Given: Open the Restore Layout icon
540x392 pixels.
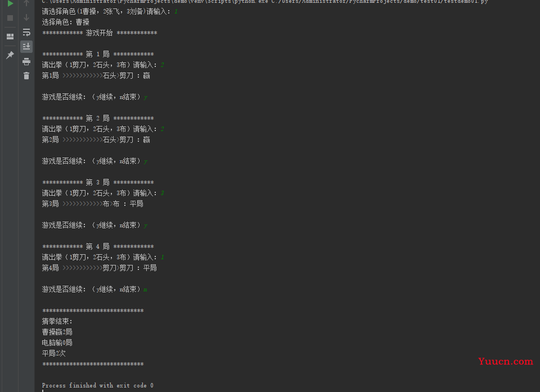Looking at the screenshot, I should 10,37.
